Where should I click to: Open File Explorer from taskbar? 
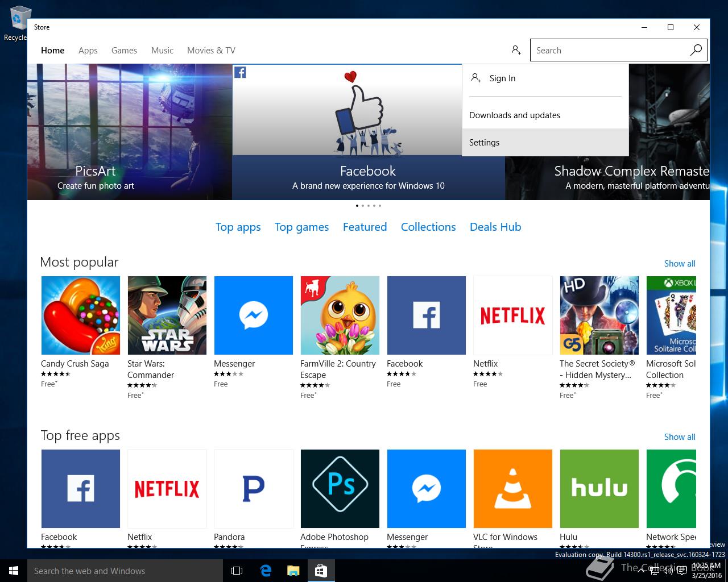point(293,571)
